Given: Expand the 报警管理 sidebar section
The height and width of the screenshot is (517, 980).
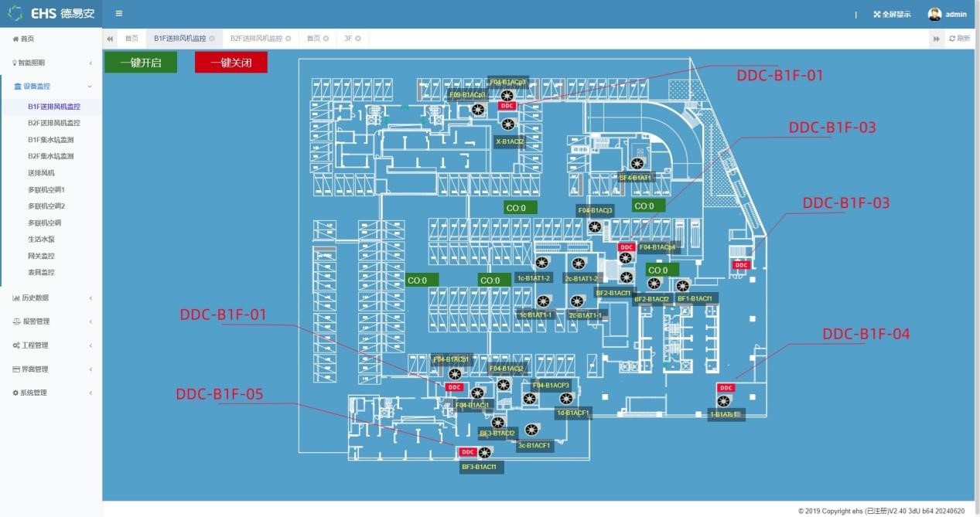Looking at the screenshot, I should coord(50,321).
